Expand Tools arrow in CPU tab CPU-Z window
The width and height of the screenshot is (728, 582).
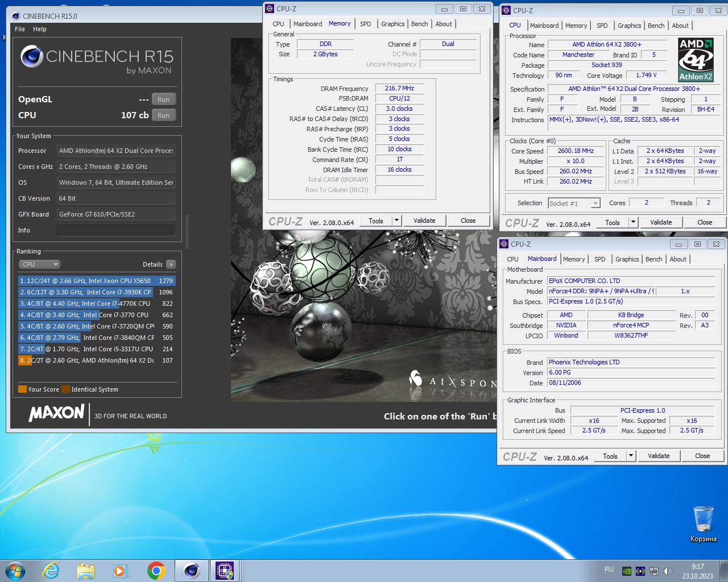coord(633,222)
